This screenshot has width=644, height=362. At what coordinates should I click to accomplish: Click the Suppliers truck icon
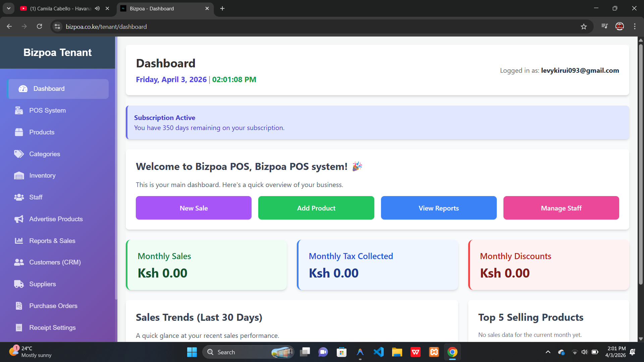(19, 284)
